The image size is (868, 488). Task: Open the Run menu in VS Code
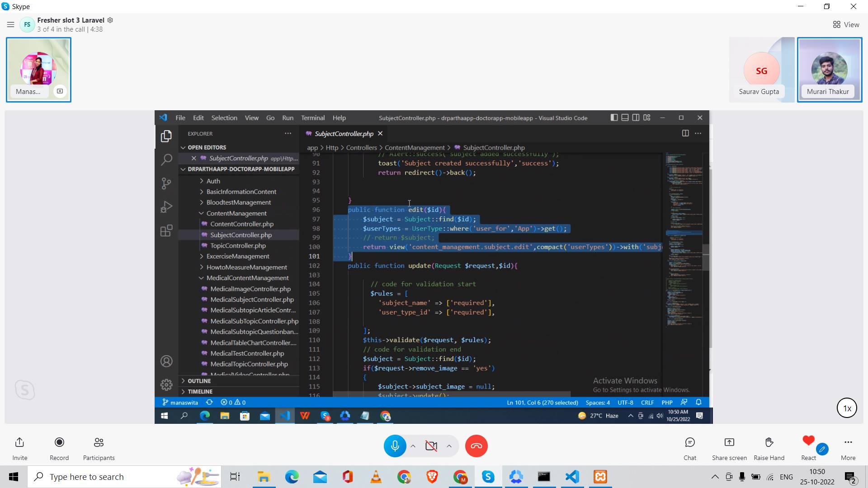point(288,117)
